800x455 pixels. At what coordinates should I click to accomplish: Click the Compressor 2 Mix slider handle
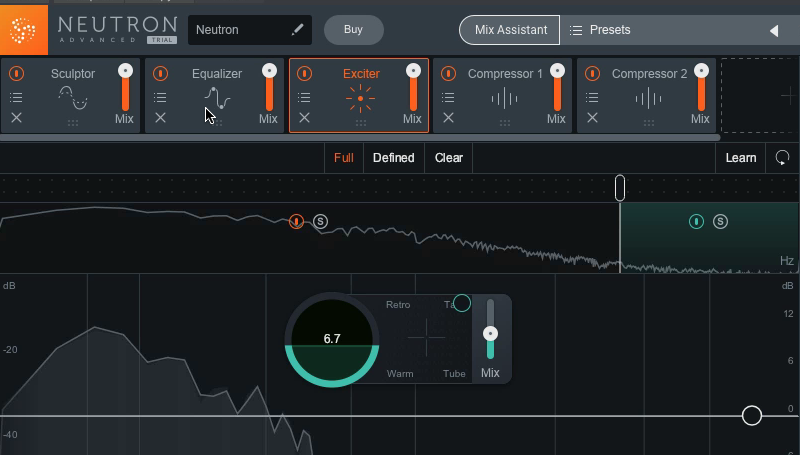coord(701,71)
